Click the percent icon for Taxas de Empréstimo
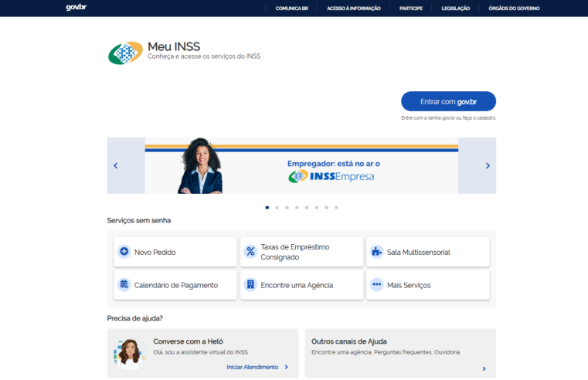 click(x=250, y=252)
